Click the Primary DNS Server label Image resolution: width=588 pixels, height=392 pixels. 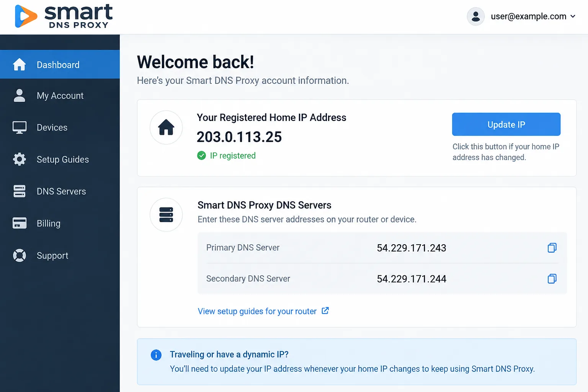pyautogui.click(x=243, y=248)
